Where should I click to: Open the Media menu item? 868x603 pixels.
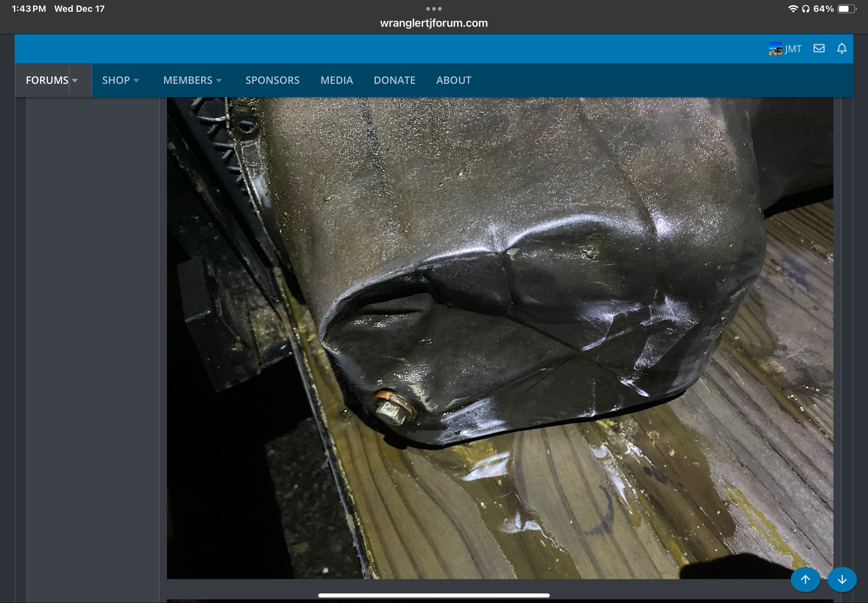336,80
